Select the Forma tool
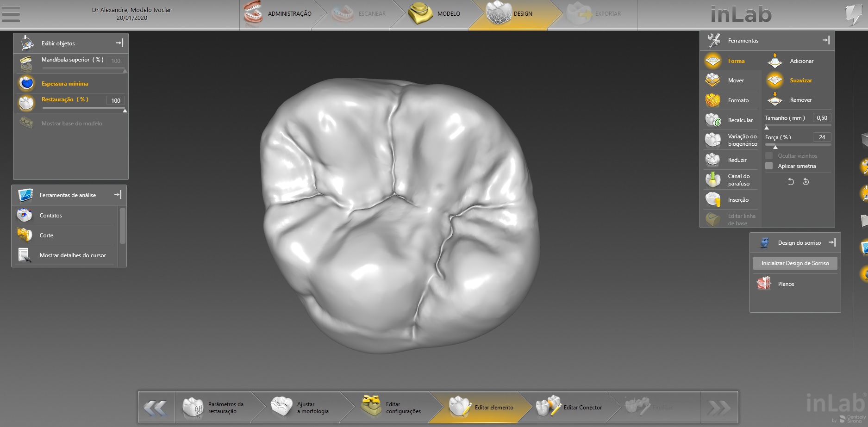The height and width of the screenshot is (427, 868). click(736, 61)
